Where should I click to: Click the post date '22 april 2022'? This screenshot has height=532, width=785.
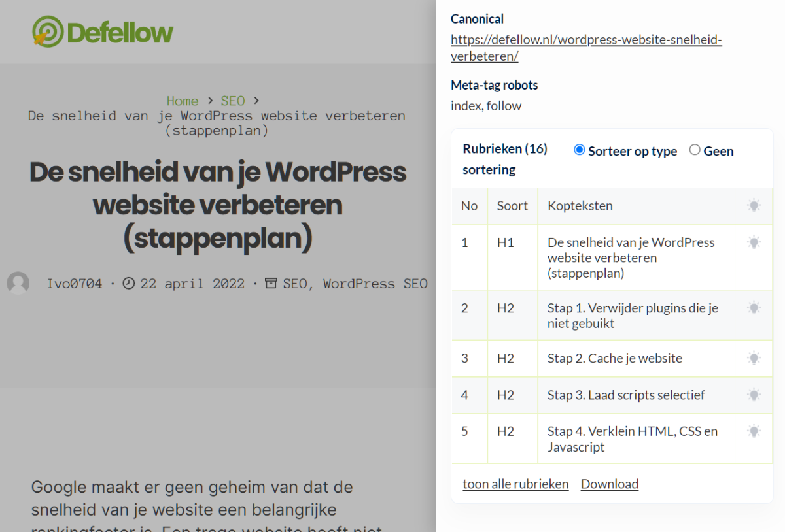(192, 283)
